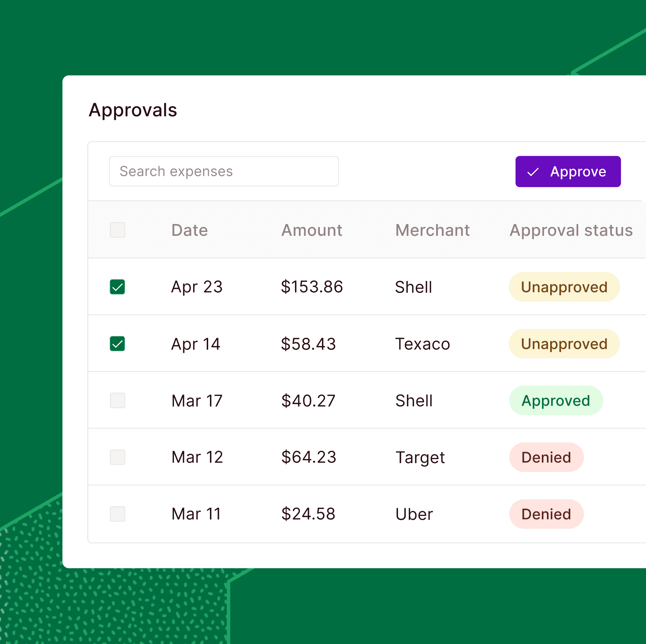Screen dimensions: 646x644
Task: Uncheck the Apr 23 Shell expense
Action: (117, 287)
